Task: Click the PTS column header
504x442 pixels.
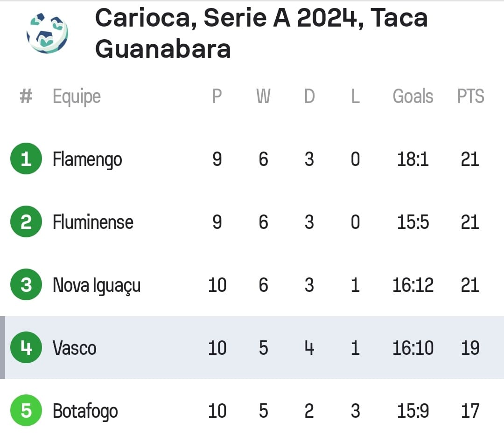Action: pyautogui.click(x=470, y=96)
